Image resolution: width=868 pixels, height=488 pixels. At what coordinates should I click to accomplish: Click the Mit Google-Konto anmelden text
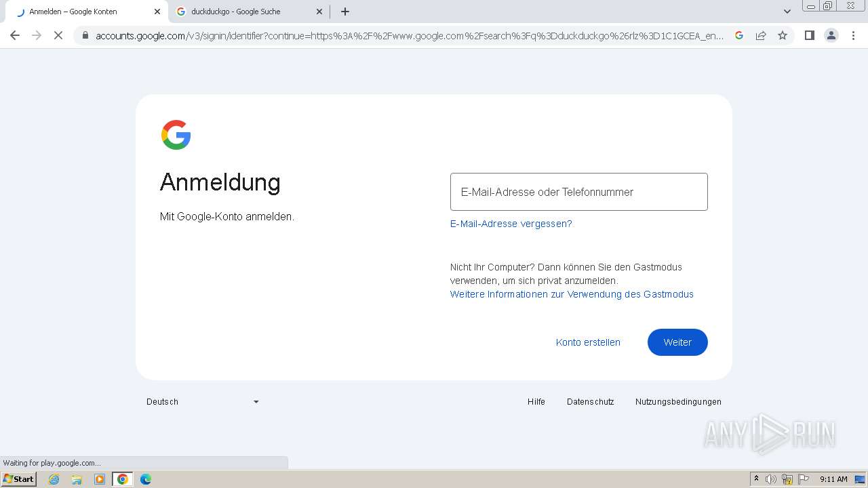(227, 217)
